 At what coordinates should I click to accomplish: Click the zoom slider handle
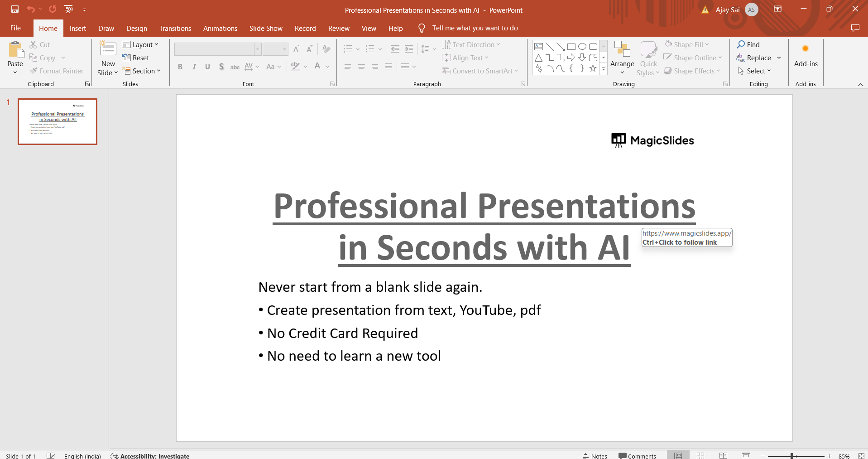(x=792, y=456)
